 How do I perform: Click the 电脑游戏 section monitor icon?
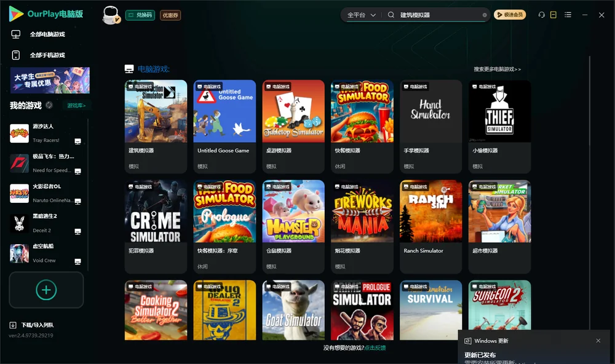point(129,69)
